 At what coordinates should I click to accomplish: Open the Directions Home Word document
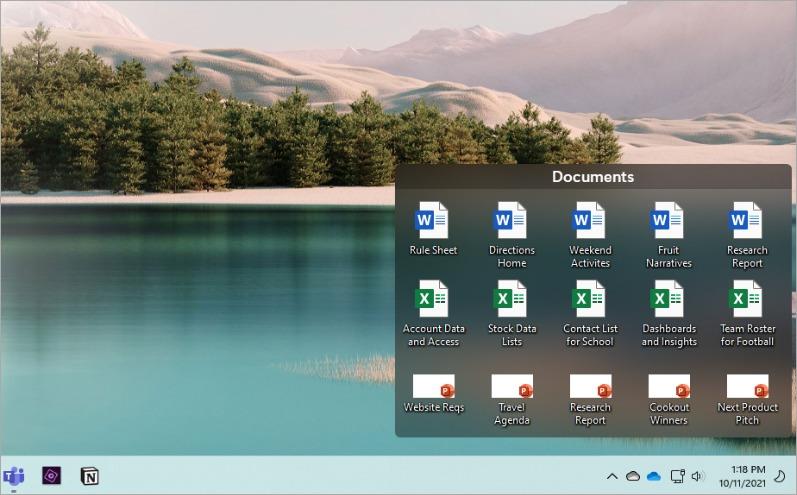point(511,235)
